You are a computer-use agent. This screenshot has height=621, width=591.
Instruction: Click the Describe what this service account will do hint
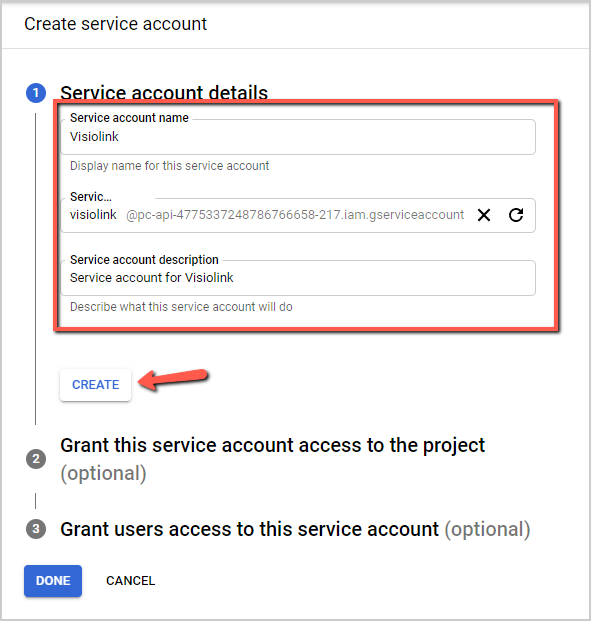click(x=181, y=307)
